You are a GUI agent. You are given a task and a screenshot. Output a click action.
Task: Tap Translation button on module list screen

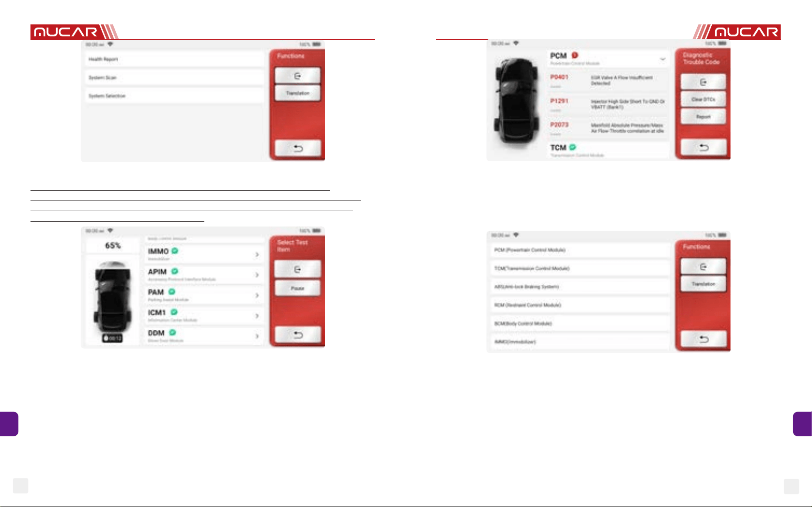pyautogui.click(x=703, y=284)
